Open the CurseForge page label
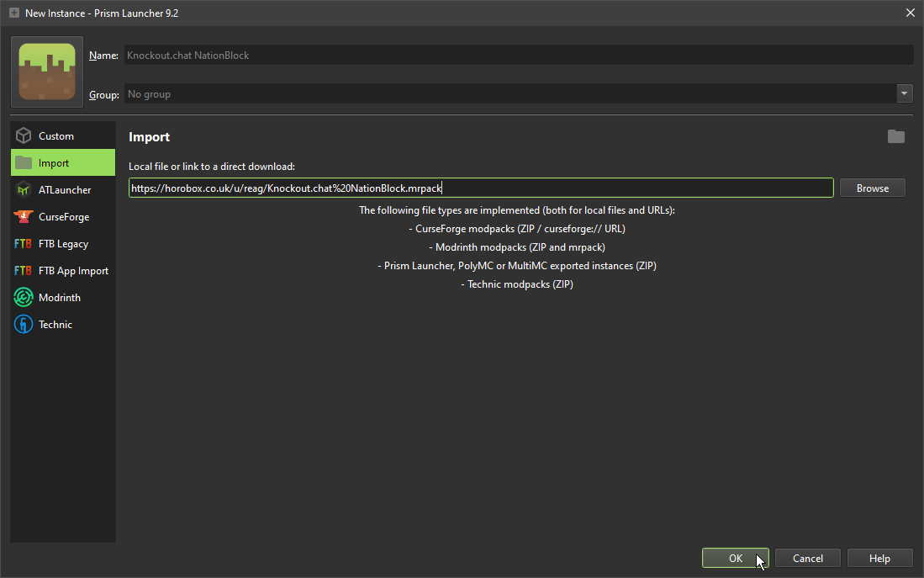 click(x=64, y=217)
